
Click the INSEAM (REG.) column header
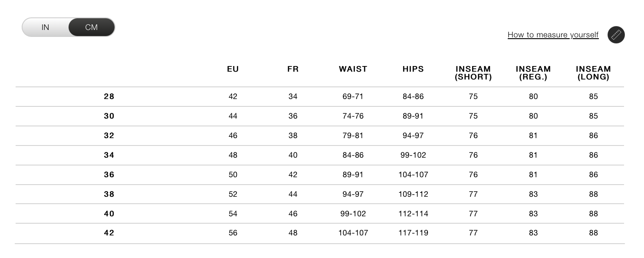click(533, 73)
